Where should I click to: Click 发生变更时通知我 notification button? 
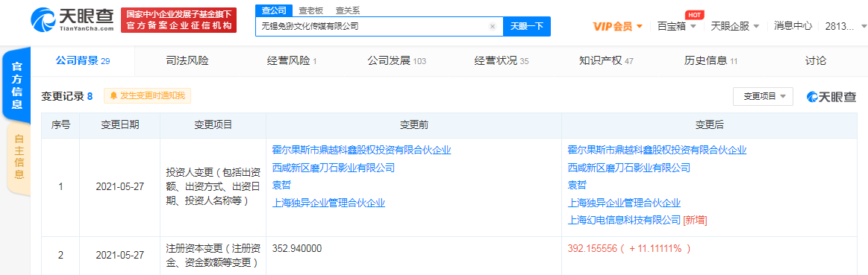coord(147,95)
